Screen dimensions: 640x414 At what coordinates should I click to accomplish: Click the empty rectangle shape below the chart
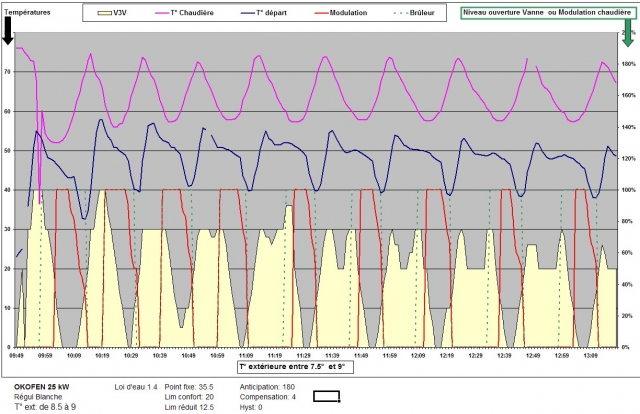tap(328, 396)
